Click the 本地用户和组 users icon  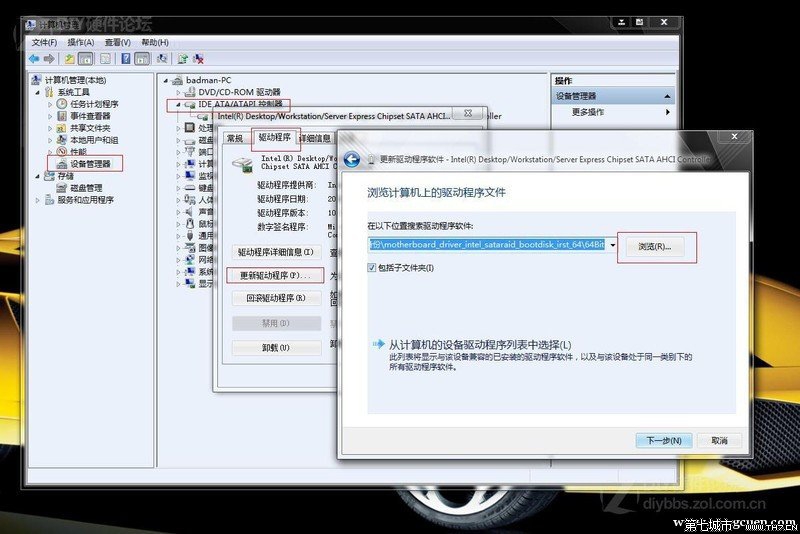[62, 140]
